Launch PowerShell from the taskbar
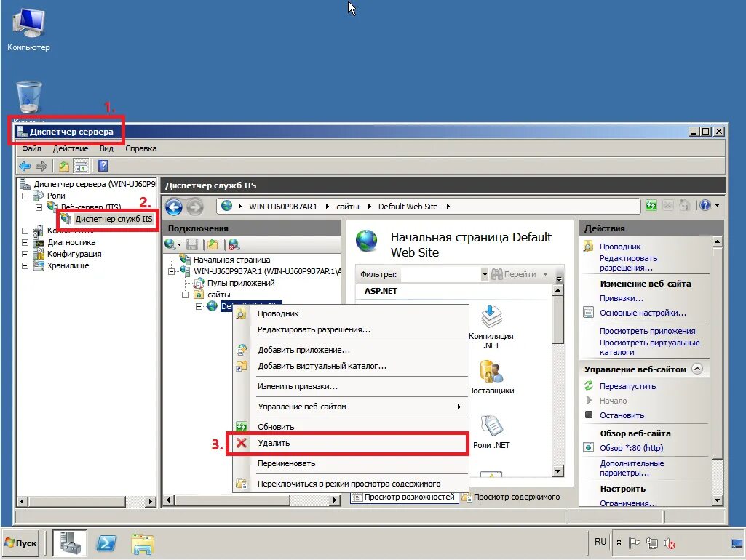Screen dimensions: 746x560 click(106, 543)
